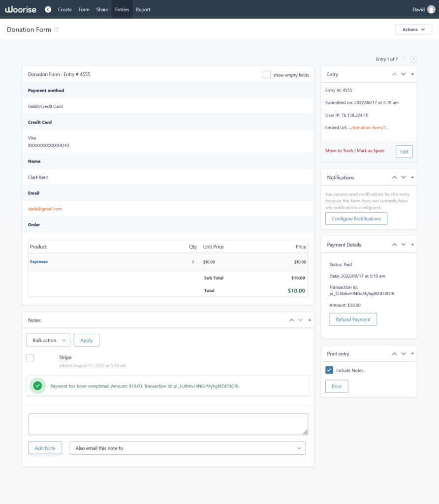Open the Share section in the navigation
The image size is (439, 504).
[x=102, y=9]
